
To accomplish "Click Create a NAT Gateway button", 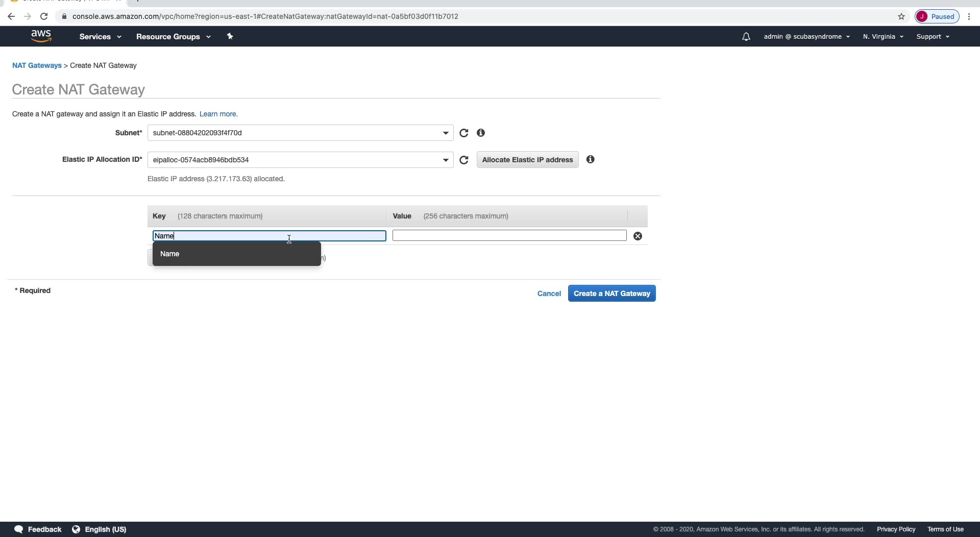I will pos(612,294).
